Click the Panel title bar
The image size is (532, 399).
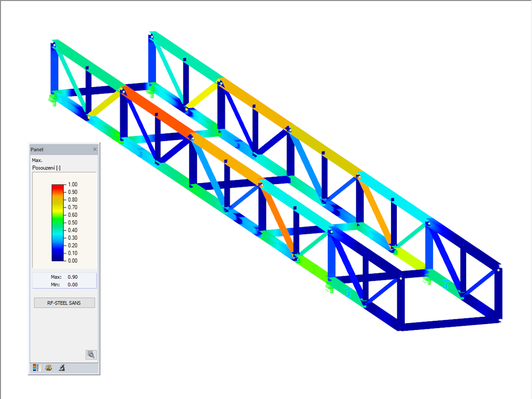pos(53,149)
